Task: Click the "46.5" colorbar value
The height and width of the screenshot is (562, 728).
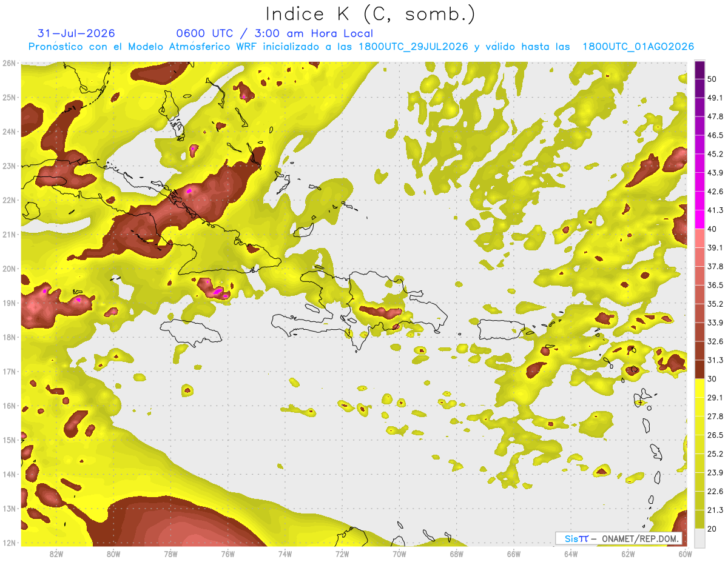Action: click(716, 135)
